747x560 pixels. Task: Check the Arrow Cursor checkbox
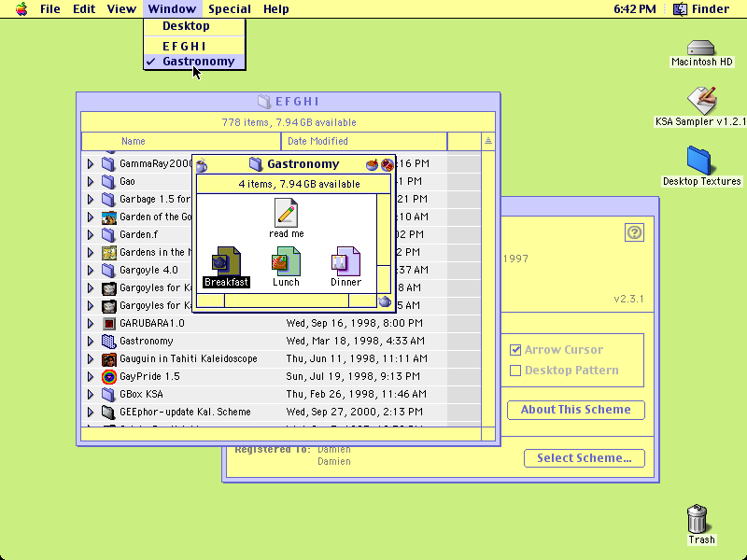(515, 350)
